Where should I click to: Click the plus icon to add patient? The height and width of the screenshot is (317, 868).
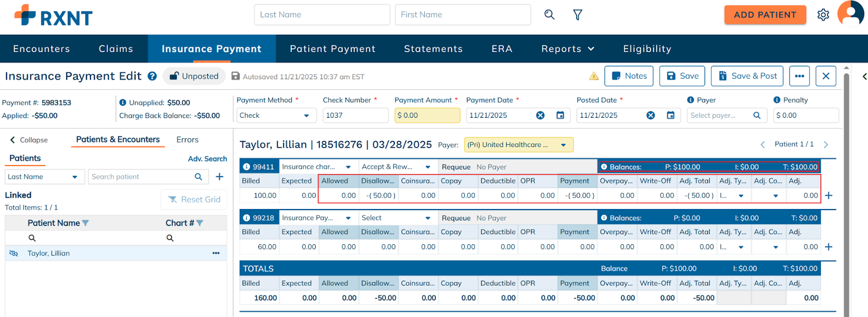point(220,176)
